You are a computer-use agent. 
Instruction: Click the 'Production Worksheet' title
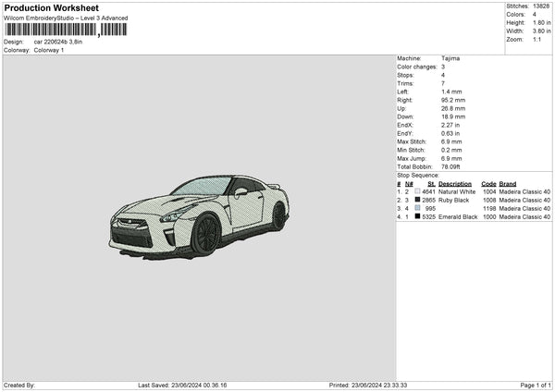pos(51,7)
